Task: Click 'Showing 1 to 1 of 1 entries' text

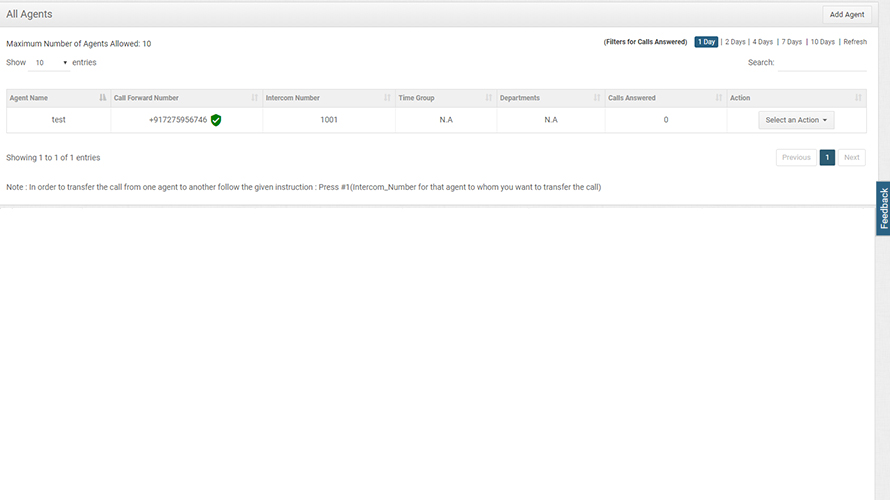Action: click(x=53, y=158)
